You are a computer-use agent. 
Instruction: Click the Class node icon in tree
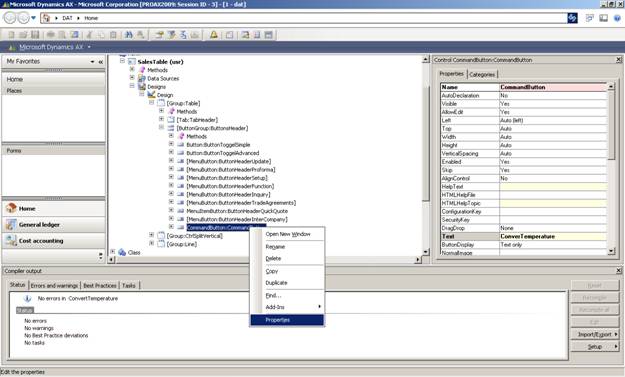tap(122, 252)
